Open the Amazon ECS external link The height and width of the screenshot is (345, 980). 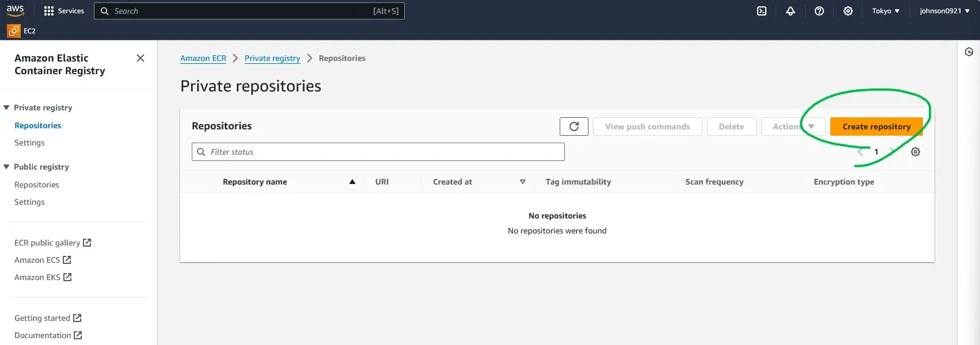[x=43, y=260]
